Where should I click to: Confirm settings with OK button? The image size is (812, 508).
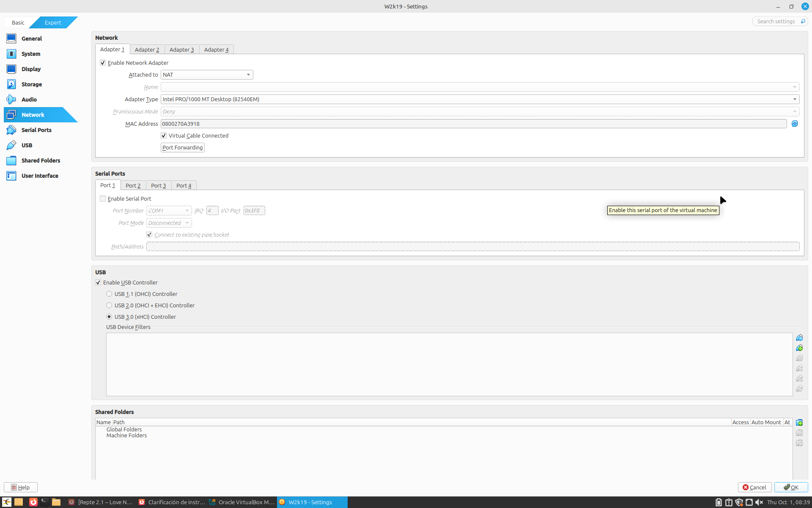coord(791,487)
